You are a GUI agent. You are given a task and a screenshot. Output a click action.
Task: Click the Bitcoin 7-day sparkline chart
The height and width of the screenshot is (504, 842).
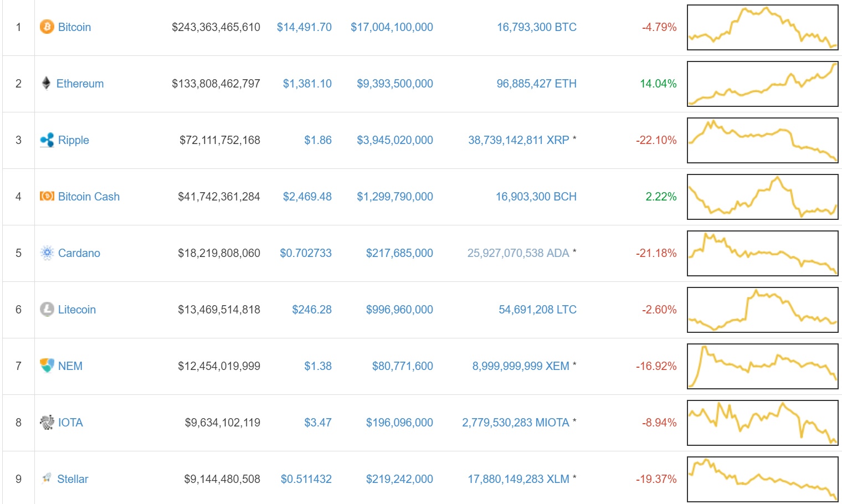[763, 27]
